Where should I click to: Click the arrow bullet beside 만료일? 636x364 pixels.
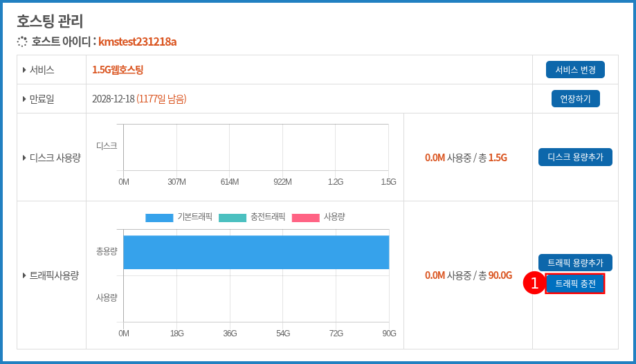point(24,99)
